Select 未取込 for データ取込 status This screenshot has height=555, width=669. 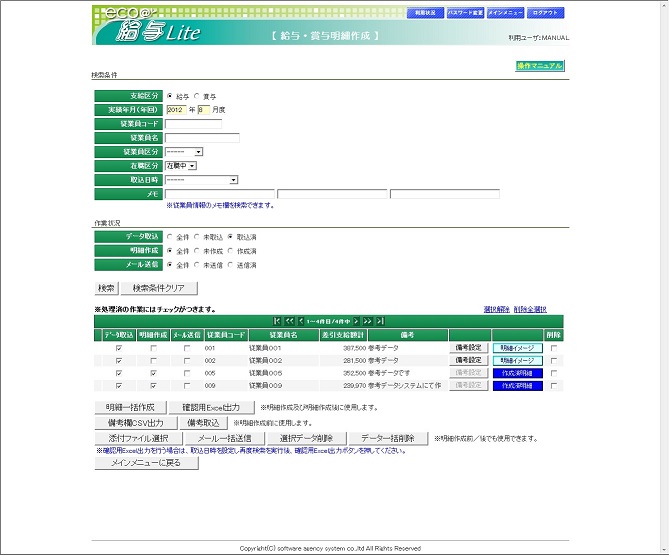[197, 237]
